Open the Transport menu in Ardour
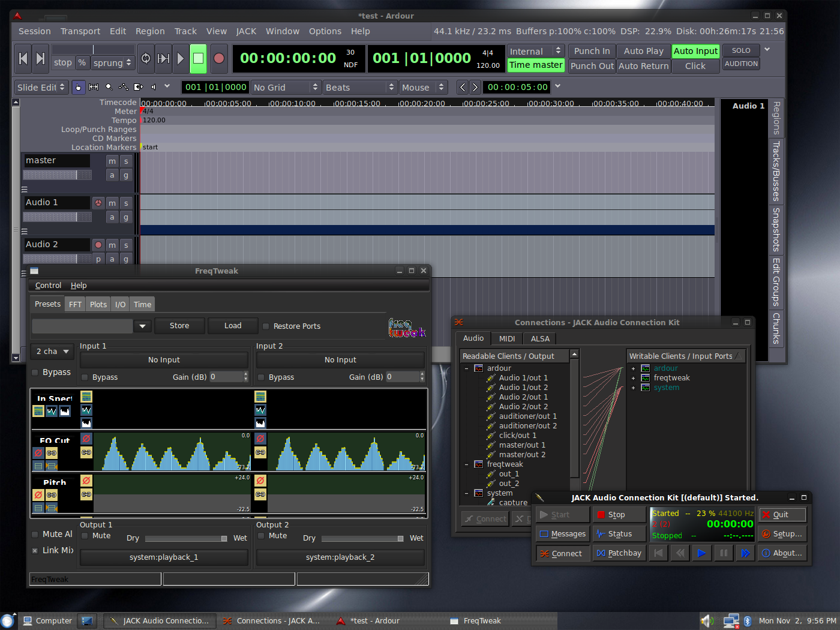The image size is (840, 630). pyautogui.click(x=80, y=31)
